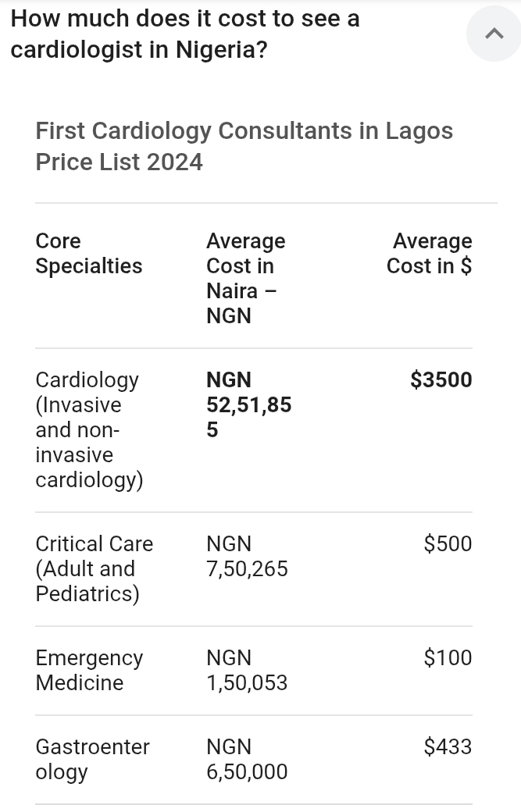
Task: Select the Gastroenterology row label
Action: [x=92, y=759]
